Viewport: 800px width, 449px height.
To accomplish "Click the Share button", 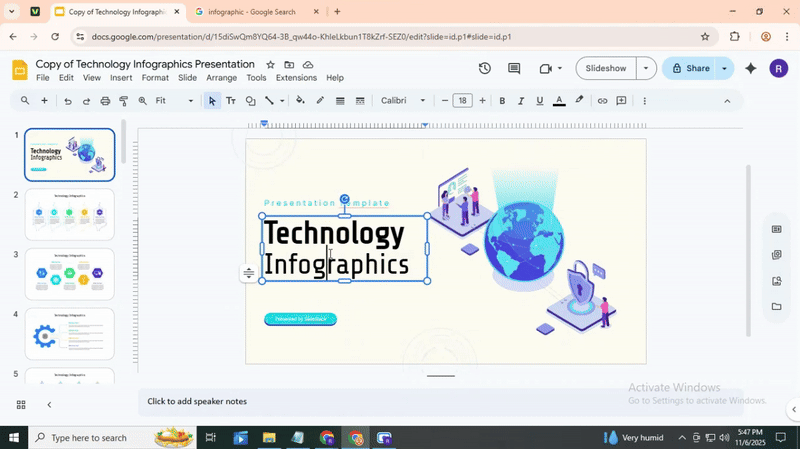I will click(690, 69).
